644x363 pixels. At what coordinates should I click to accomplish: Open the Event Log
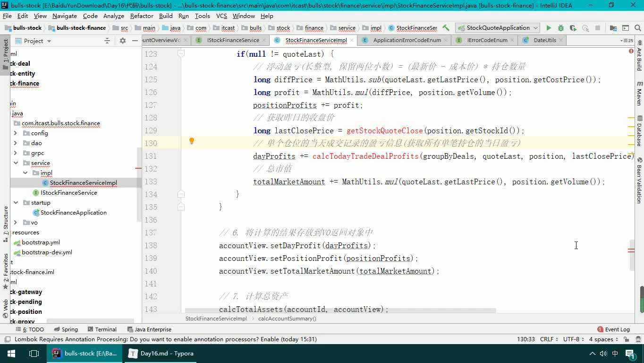613,329
